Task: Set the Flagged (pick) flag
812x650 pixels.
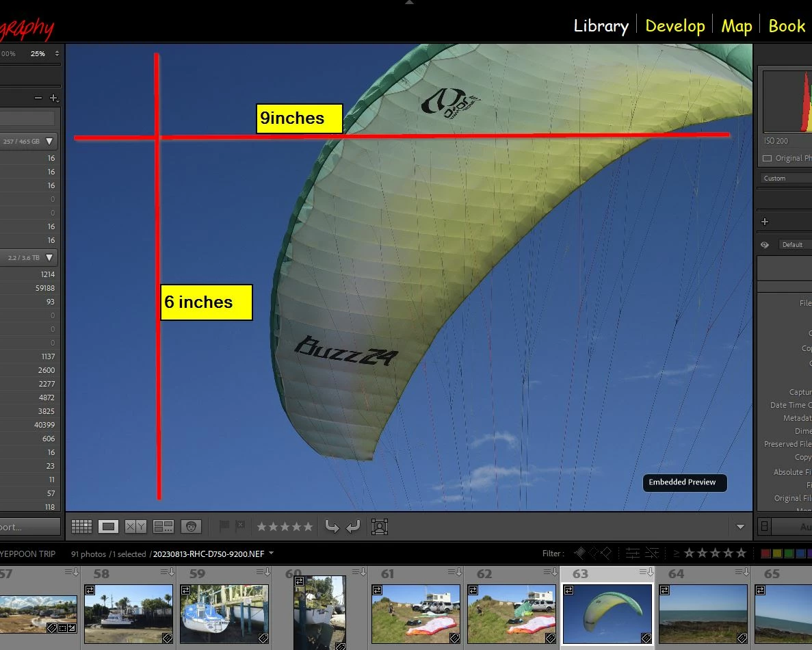Action: pyautogui.click(x=224, y=526)
